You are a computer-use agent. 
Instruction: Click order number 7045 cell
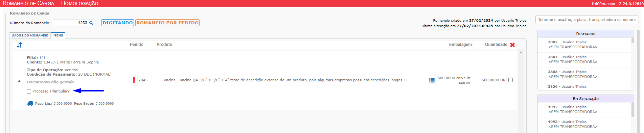coord(143,80)
